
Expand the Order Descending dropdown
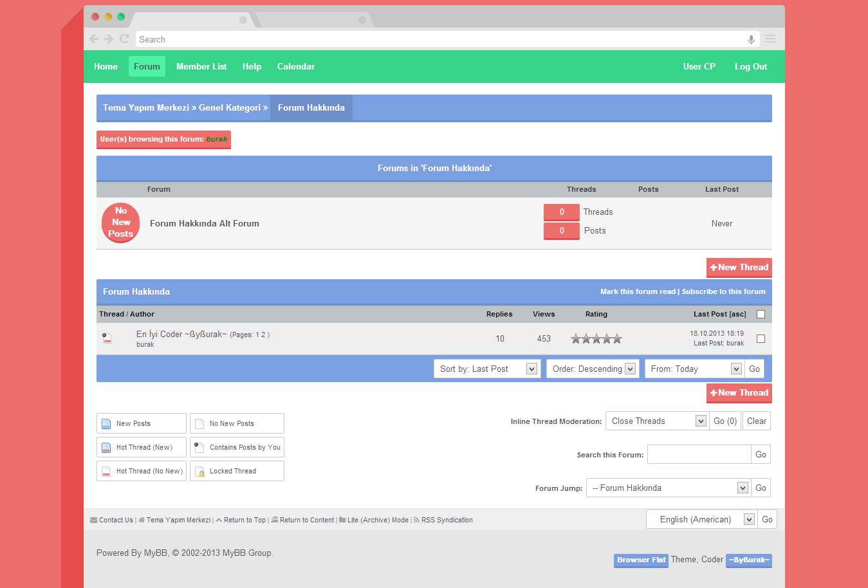tap(593, 369)
